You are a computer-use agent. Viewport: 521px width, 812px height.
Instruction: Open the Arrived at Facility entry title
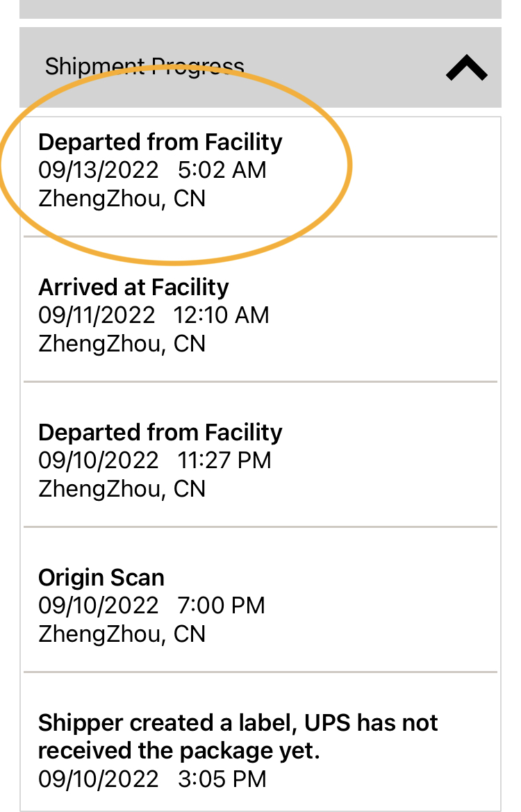pos(133,288)
